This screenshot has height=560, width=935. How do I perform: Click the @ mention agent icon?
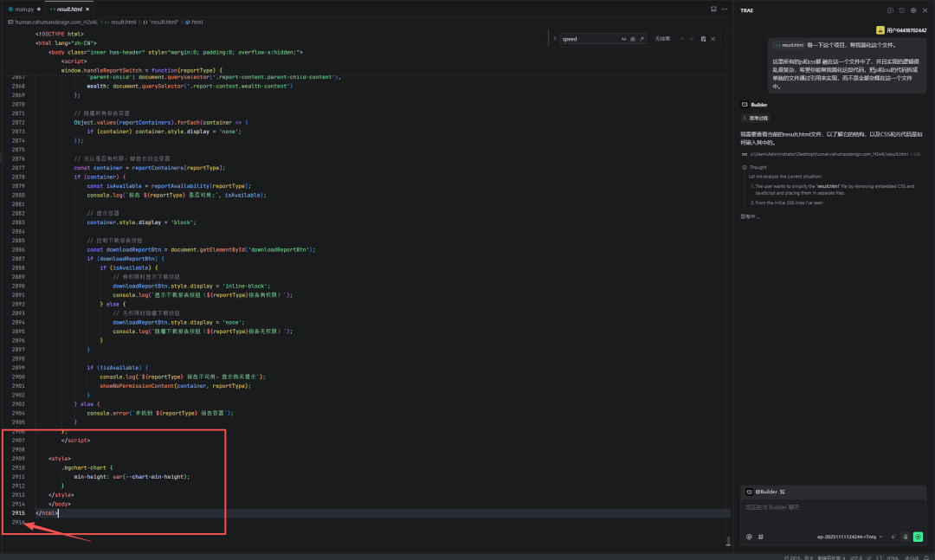[x=749, y=537]
